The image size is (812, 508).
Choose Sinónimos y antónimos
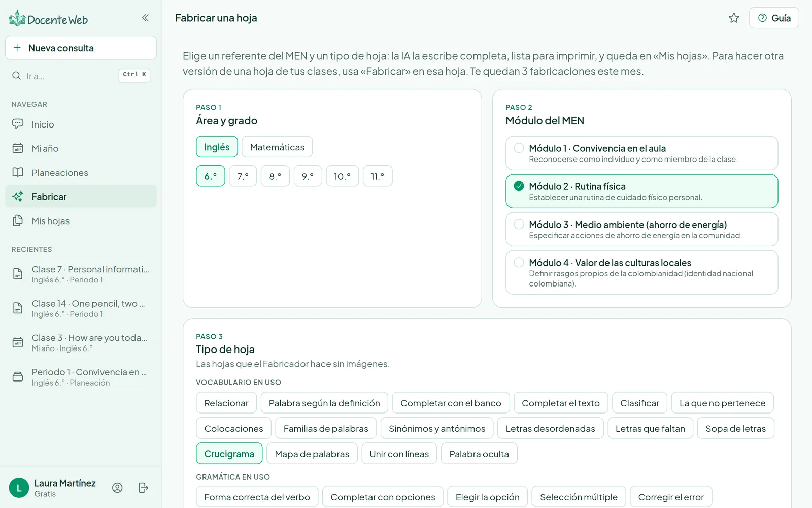(x=437, y=428)
